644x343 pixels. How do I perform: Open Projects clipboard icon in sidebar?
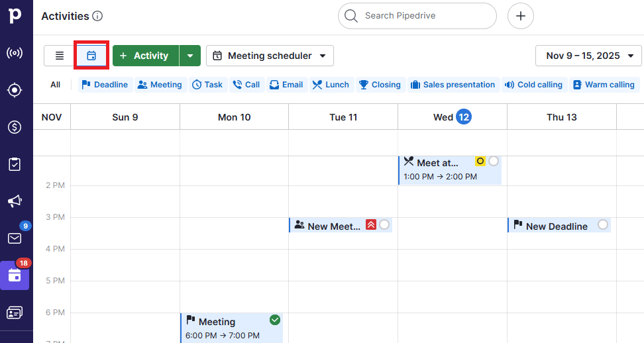[15, 164]
